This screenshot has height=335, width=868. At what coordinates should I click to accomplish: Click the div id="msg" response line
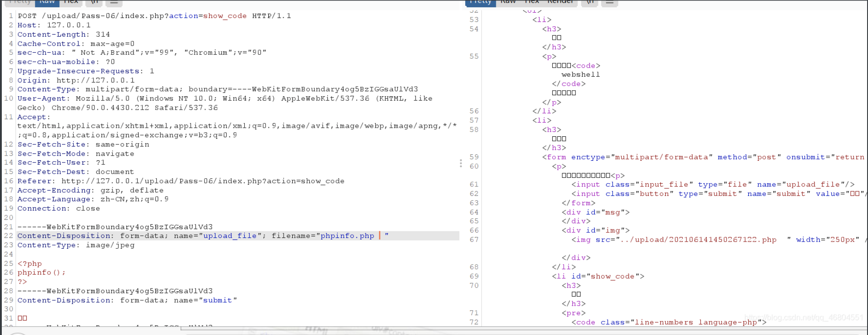tap(596, 212)
